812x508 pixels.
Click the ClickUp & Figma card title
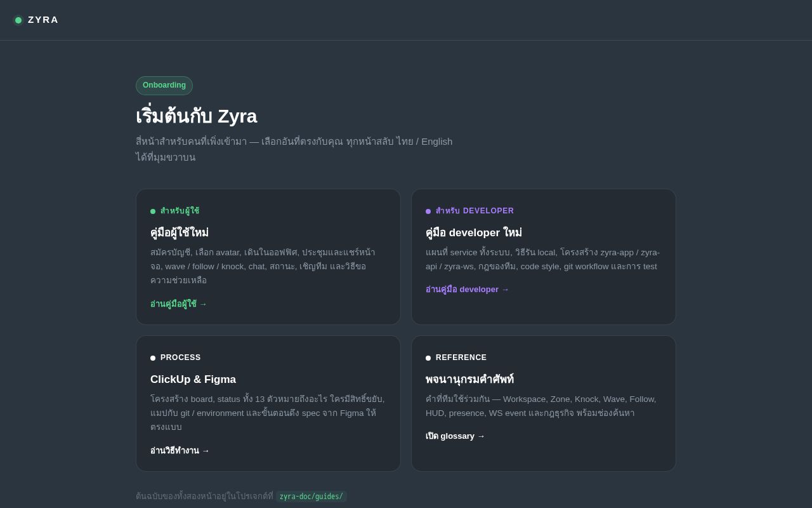pyautogui.click(x=193, y=379)
